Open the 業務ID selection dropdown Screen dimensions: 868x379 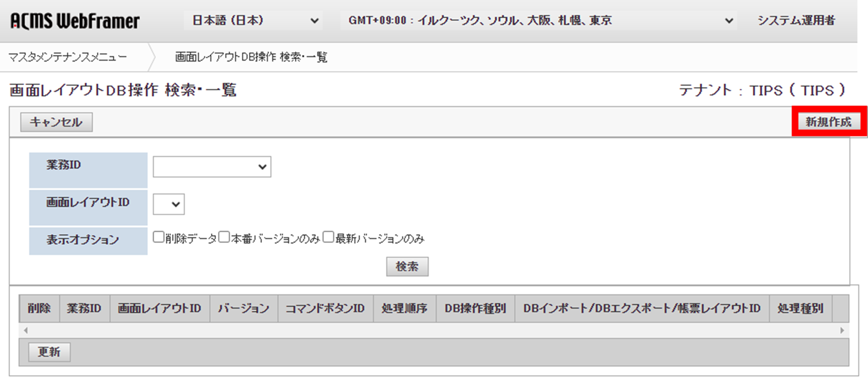212,166
